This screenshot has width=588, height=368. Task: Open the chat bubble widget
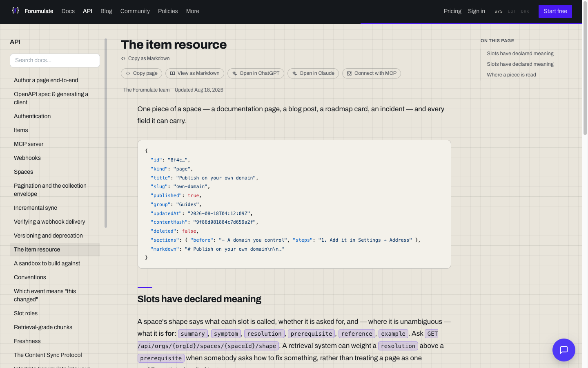click(x=564, y=350)
